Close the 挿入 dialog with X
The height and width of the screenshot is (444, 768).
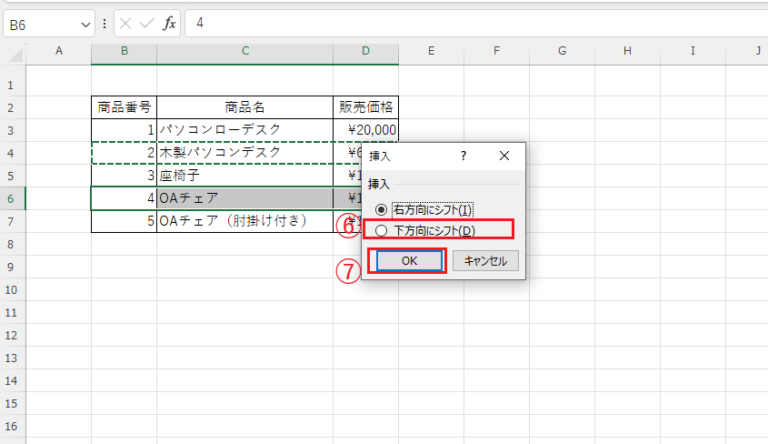point(503,157)
